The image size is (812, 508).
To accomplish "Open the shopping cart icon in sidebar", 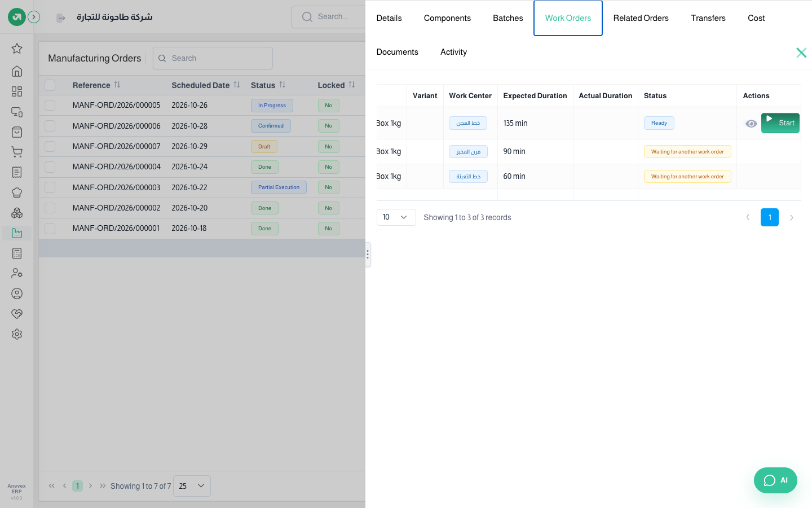I will [x=17, y=152].
